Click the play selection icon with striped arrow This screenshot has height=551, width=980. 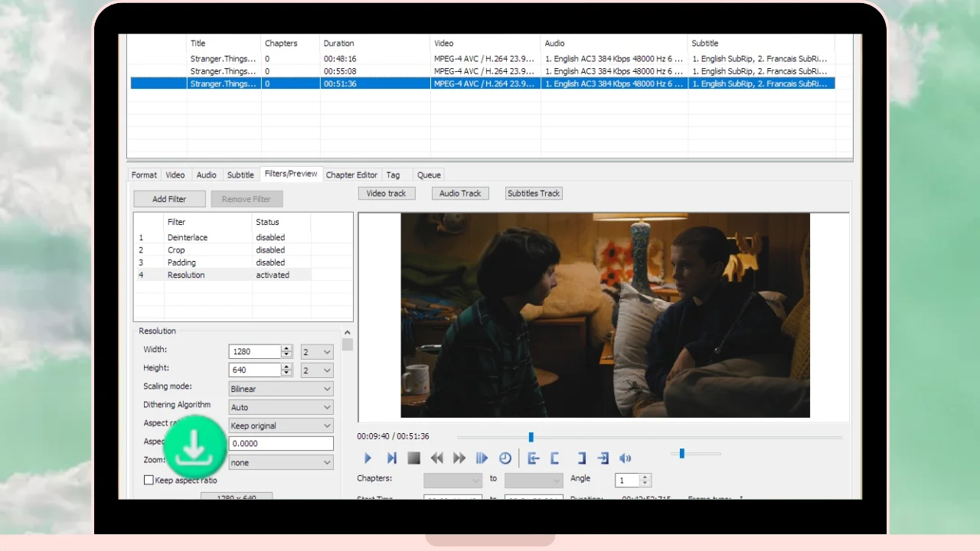tap(482, 458)
